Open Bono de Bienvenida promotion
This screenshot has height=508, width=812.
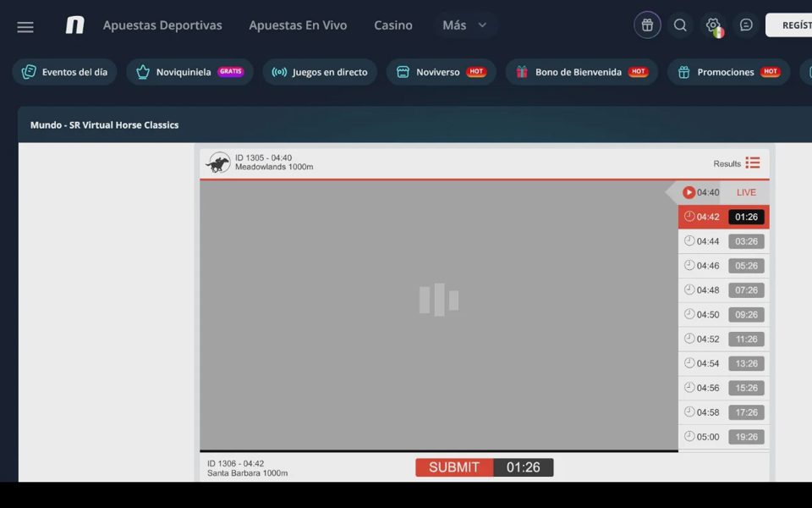pyautogui.click(x=582, y=72)
